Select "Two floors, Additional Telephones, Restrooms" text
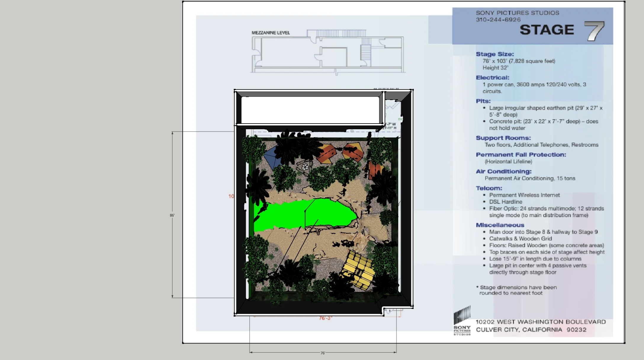The width and height of the screenshot is (644, 360). [x=541, y=145]
